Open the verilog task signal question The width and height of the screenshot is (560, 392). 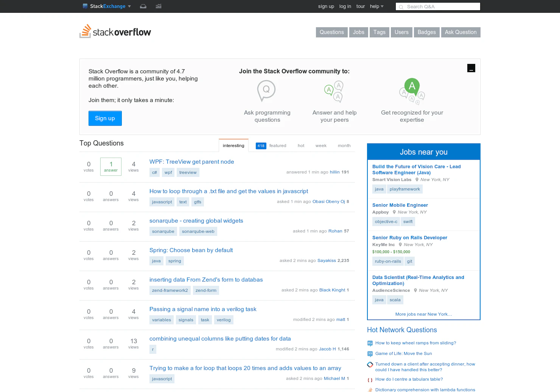click(203, 309)
